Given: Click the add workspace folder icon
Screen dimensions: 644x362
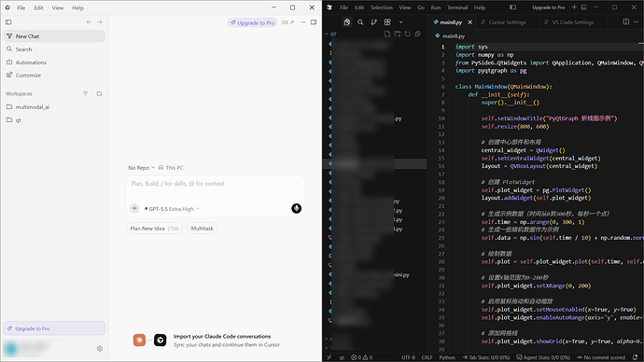Looking at the screenshot, I should pos(99,93).
